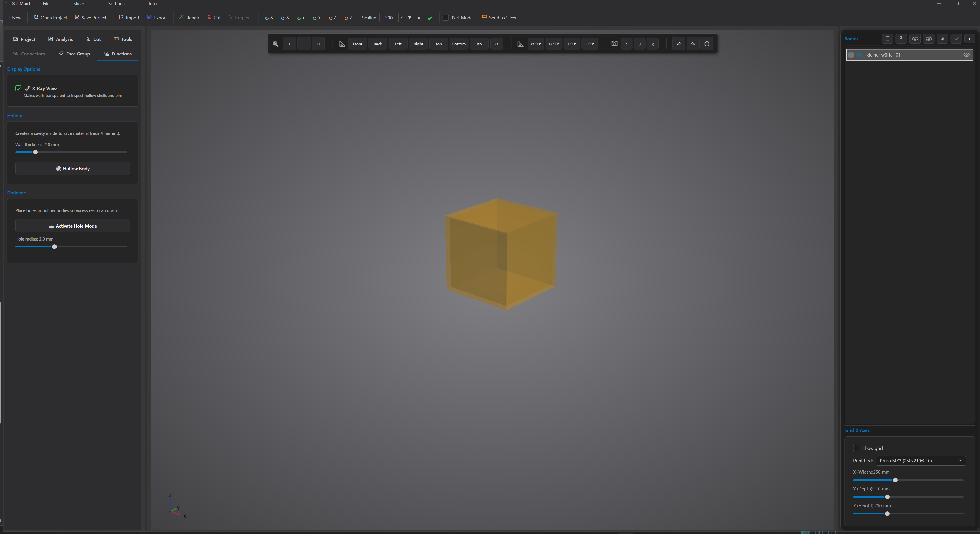
Task: Switch to the Analysis tab
Action: [61, 39]
